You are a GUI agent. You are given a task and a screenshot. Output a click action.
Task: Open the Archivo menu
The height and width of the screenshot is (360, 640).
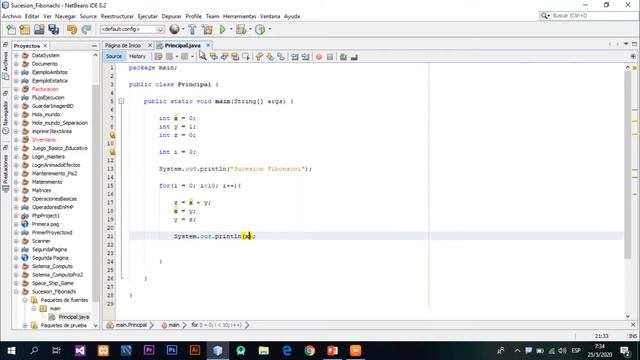tap(11, 16)
